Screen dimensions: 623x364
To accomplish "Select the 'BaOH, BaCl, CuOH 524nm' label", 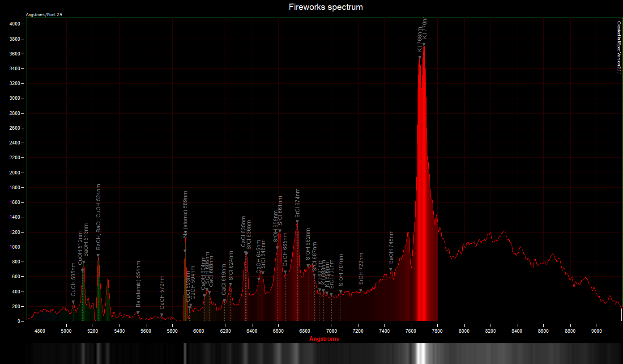I will [x=98, y=217].
